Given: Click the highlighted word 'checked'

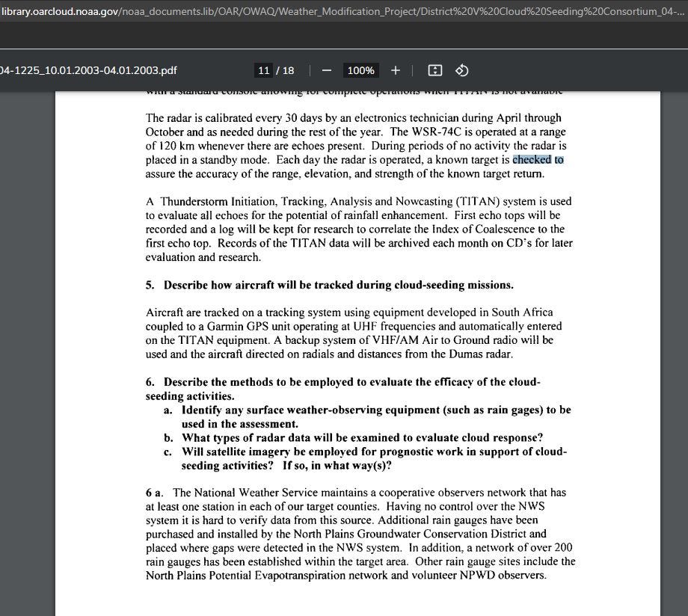Looking at the screenshot, I should coord(532,160).
